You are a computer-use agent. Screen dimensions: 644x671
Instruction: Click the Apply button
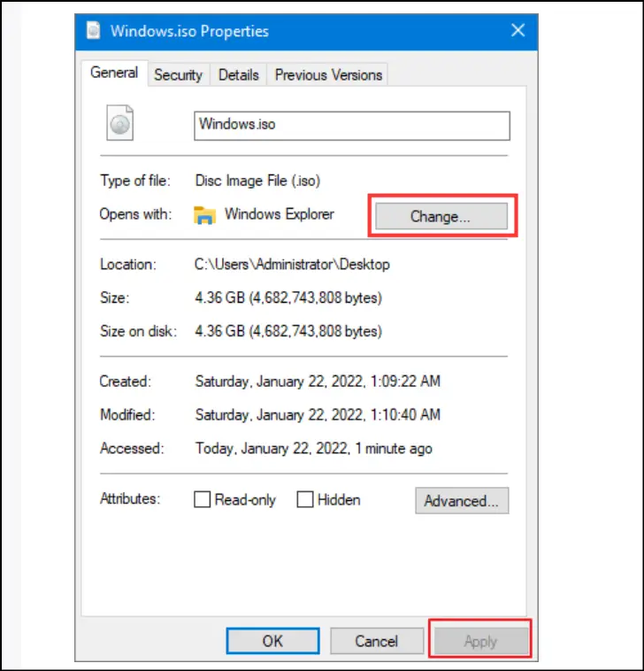pos(481,641)
